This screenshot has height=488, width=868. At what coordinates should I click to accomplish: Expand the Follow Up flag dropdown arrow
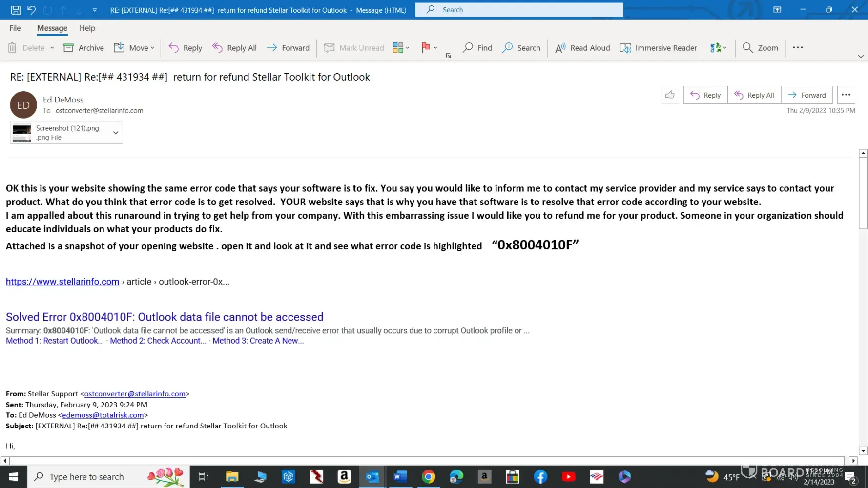click(x=435, y=48)
